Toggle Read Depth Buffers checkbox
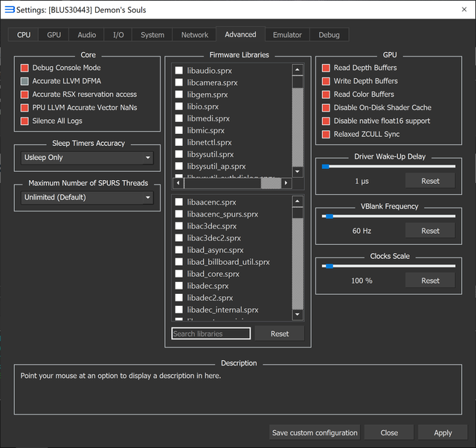The height and width of the screenshot is (448, 476). pyautogui.click(x=326, y=68)
